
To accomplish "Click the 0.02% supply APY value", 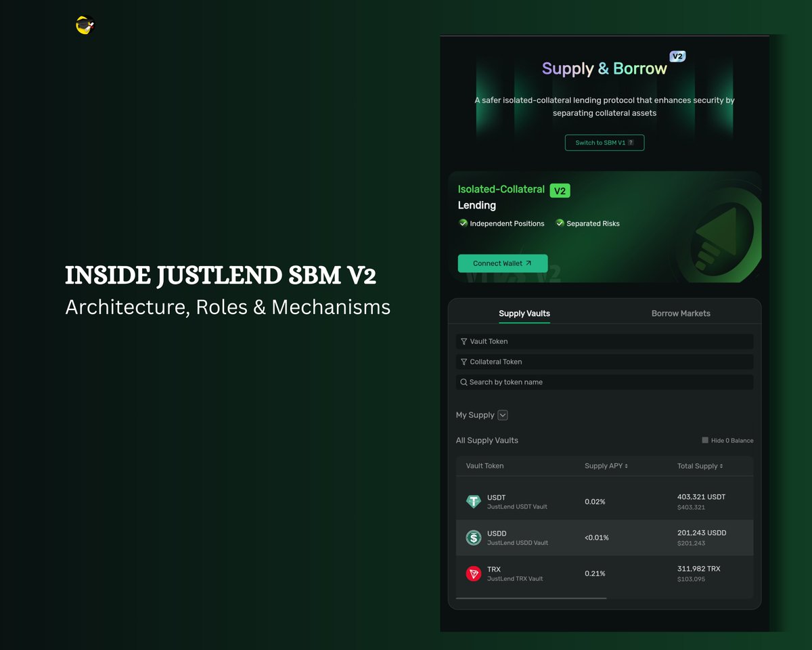I will click(595, 502).
